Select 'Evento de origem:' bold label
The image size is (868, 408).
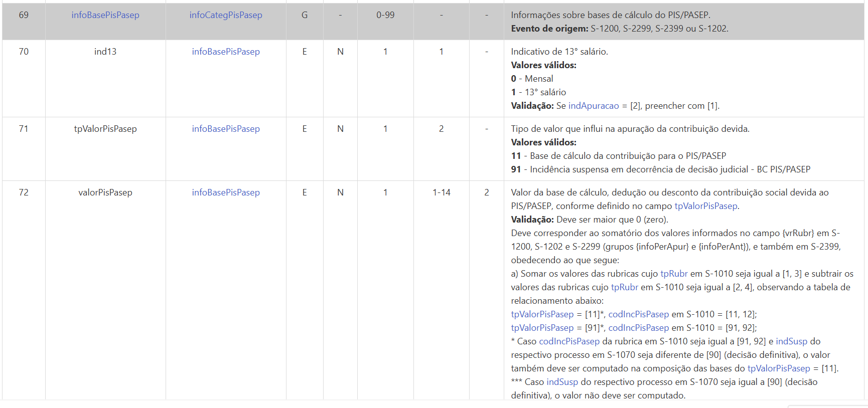(x=549, y=29)
